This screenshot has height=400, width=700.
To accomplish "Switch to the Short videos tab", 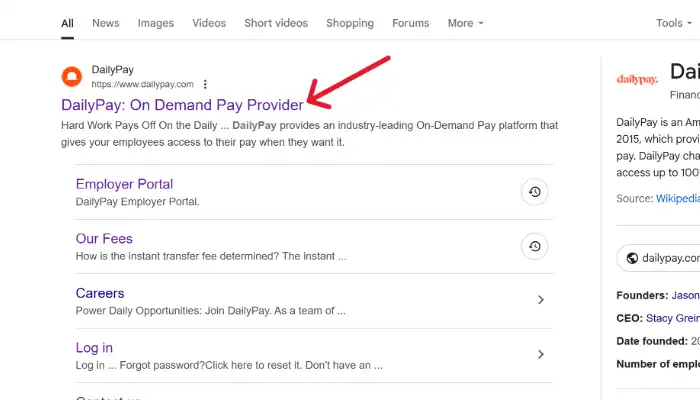I will (276, 23).
